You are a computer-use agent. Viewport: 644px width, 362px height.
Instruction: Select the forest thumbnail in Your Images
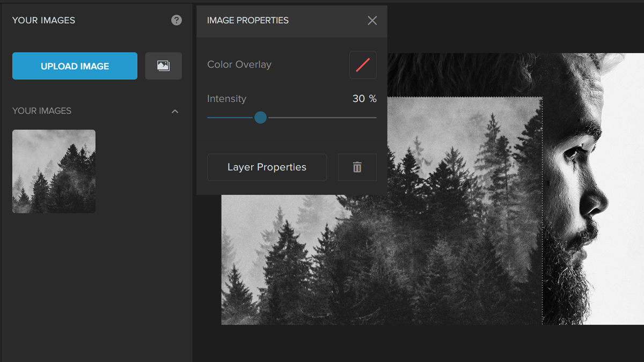click(x=54, y=171)
